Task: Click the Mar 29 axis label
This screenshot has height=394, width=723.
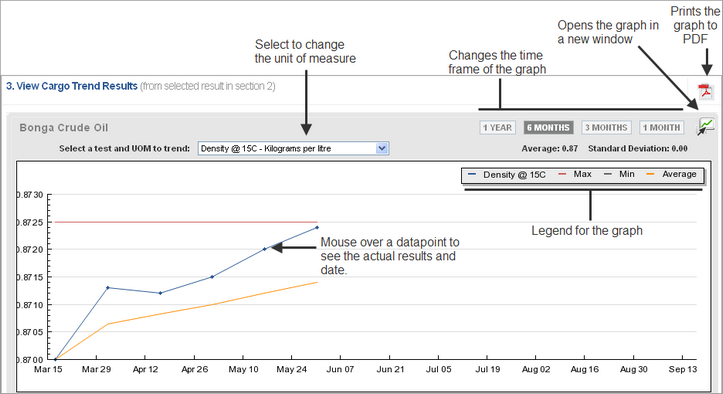Action: click(x=96, y=370)
